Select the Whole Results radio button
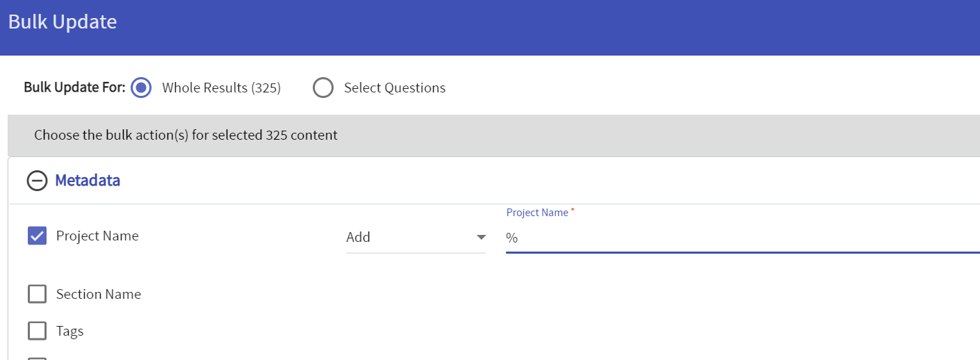 point(142,88)
